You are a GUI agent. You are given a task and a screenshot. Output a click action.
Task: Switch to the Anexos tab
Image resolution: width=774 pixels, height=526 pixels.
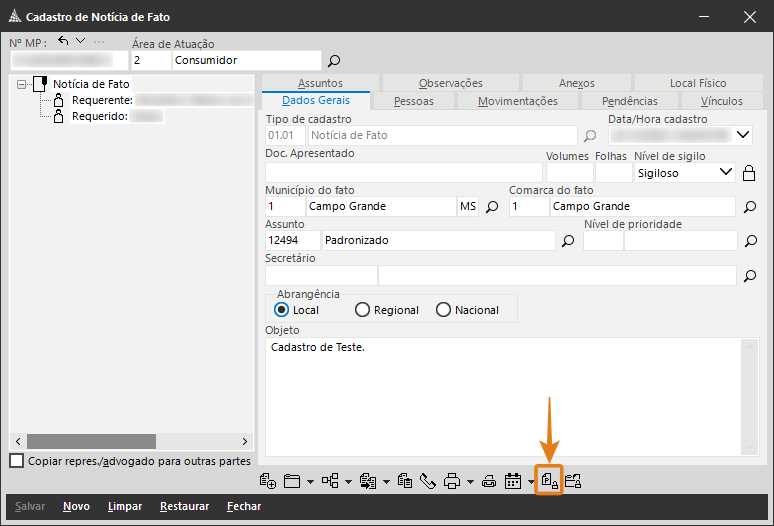click(x=577, y=83)
